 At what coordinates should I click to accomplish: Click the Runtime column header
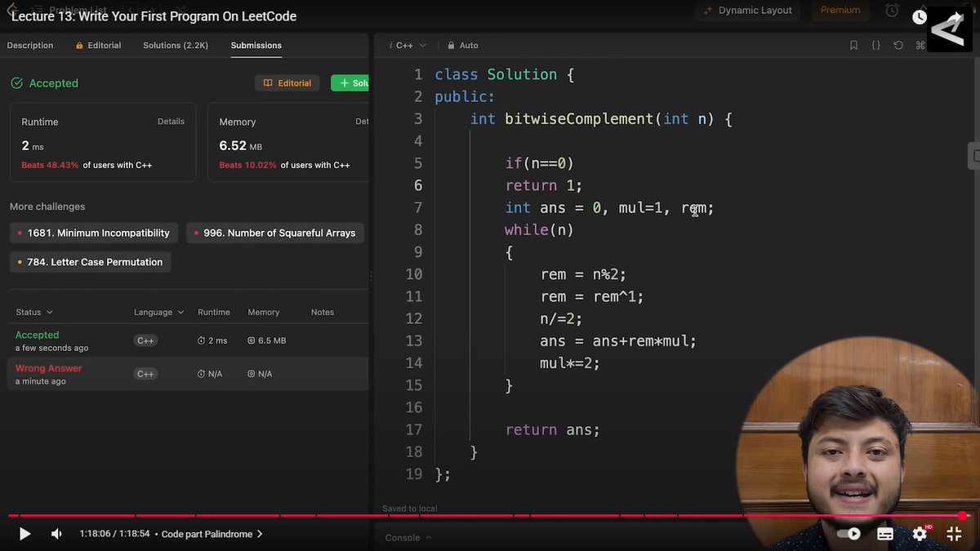(214, 312)
